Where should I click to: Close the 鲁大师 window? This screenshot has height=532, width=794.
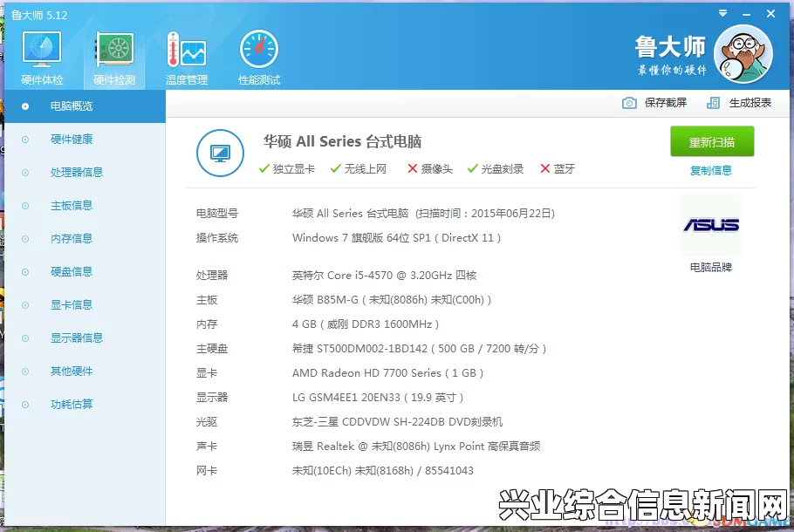pos(770,14)
